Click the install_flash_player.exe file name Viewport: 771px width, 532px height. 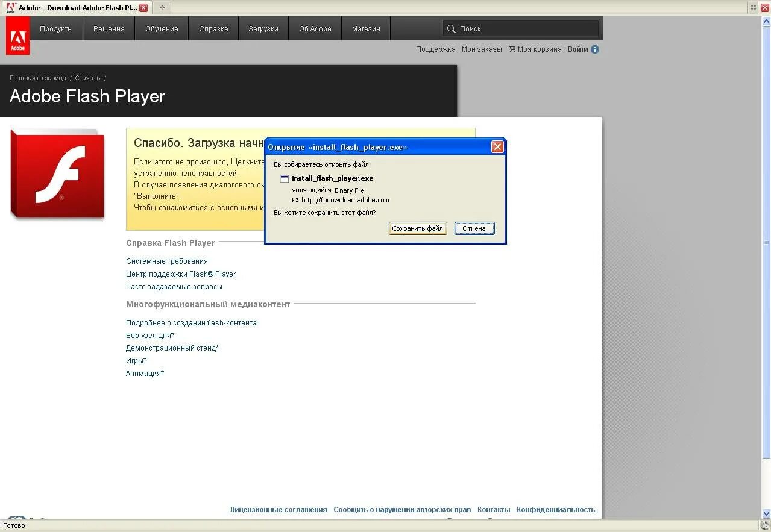pos(333,178)
